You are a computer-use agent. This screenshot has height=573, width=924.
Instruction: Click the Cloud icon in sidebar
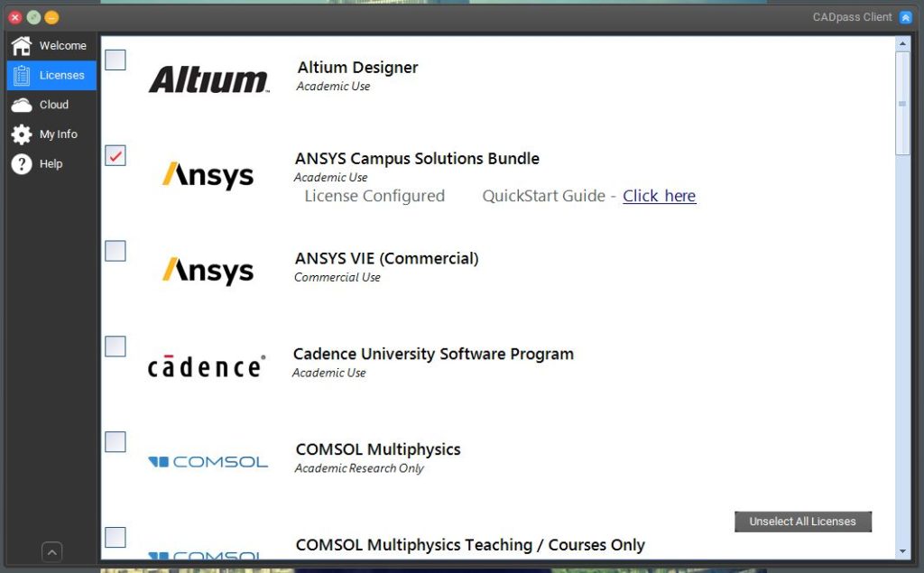[x=22, y=105]
